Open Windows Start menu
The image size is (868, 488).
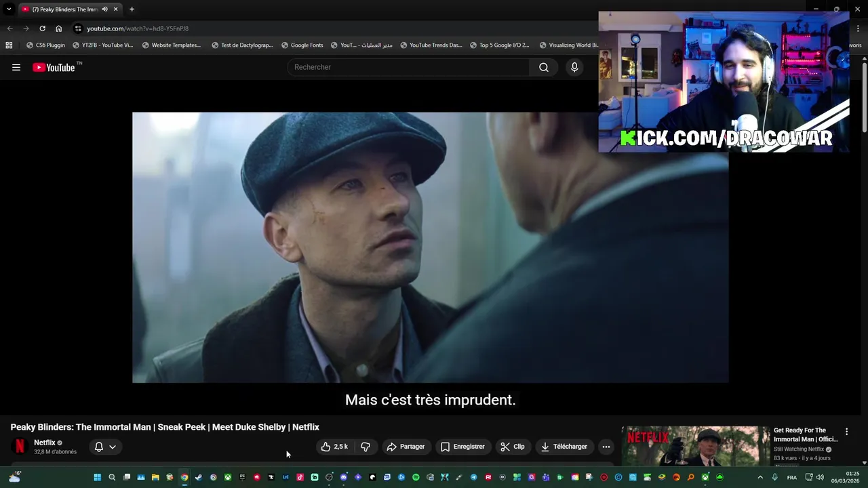coord(98,477)
